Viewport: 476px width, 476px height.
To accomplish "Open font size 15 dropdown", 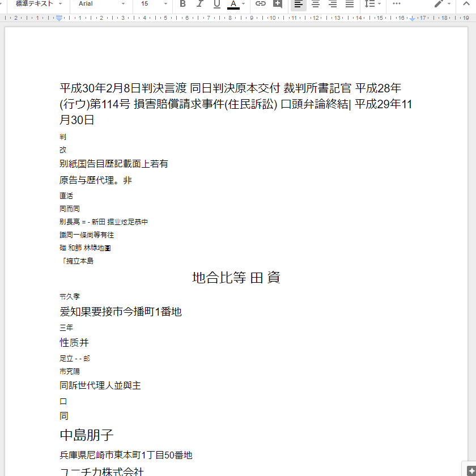I will [x=154, y=3].
